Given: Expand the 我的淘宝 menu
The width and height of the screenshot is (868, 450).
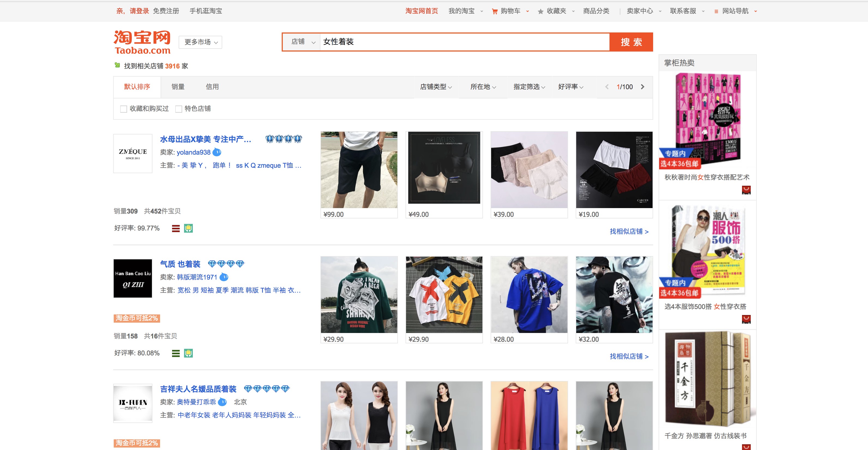Looking at the screenshot, I should pos(465,11).
